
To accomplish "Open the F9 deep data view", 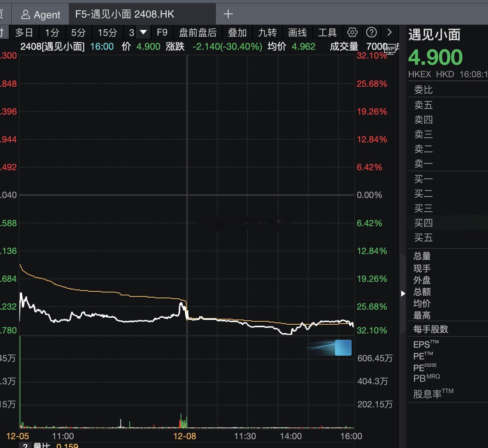I will [x=162, y=33].
